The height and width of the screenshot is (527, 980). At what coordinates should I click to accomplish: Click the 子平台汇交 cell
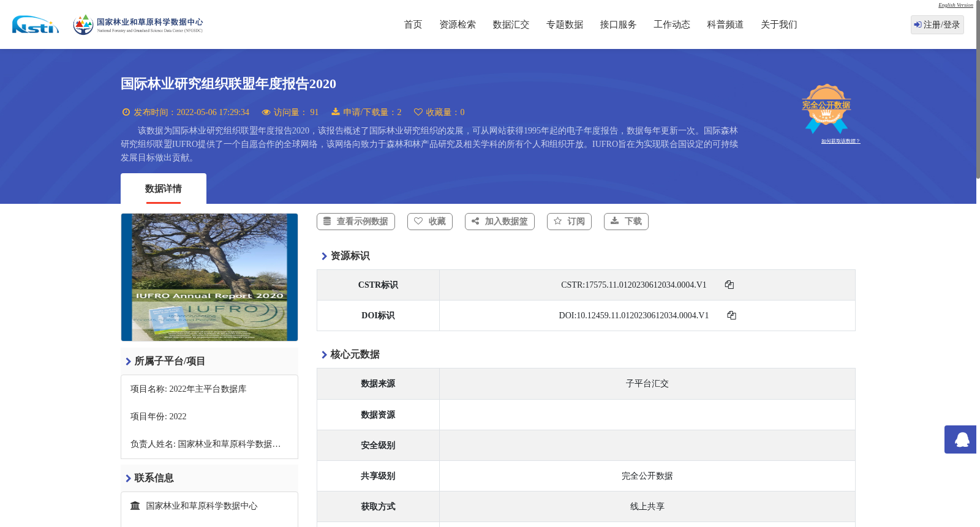647,384
